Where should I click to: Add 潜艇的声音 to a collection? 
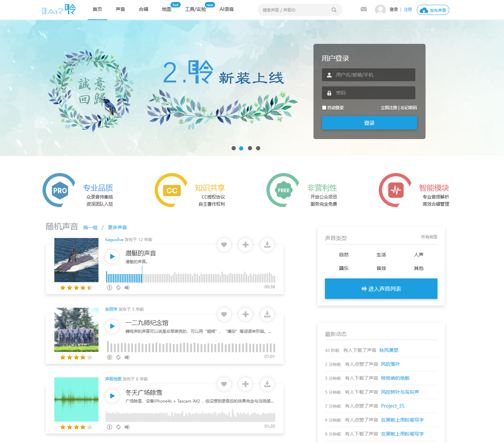pyautogui.click(x=246, y=245)
